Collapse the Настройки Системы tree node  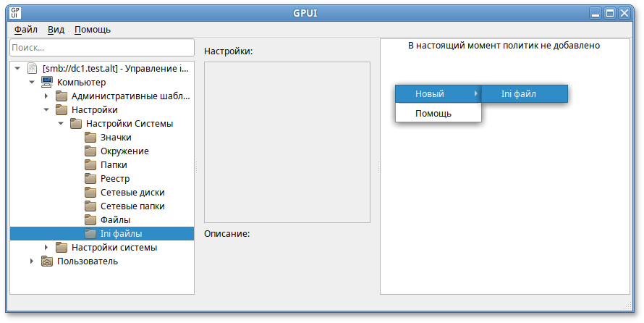click(x=61, y=124)
